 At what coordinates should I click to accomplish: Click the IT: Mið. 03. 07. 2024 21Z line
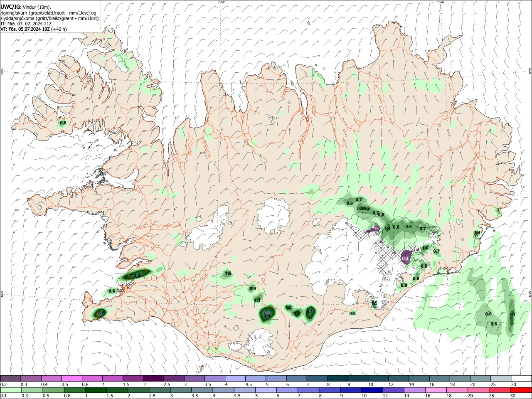(26, 24)
